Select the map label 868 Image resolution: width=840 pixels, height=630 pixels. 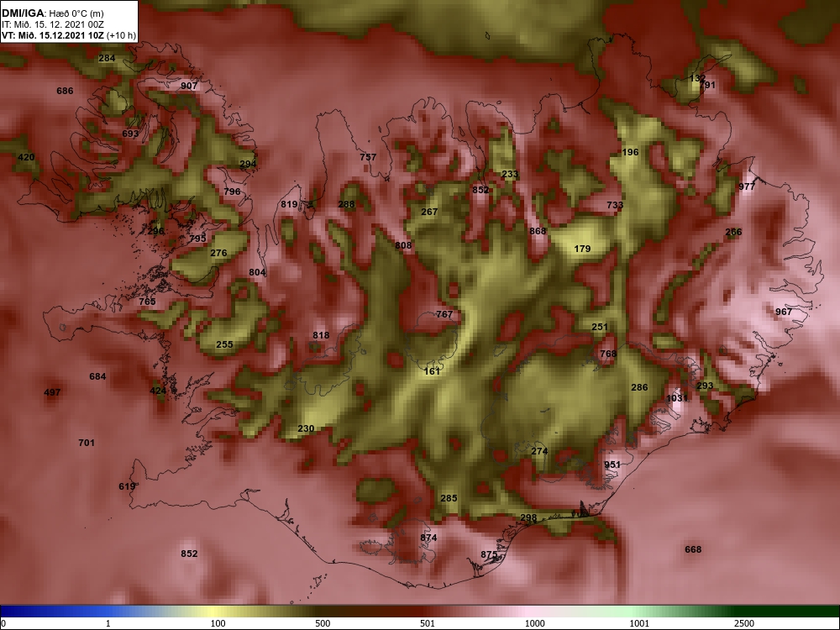point(538,232)
